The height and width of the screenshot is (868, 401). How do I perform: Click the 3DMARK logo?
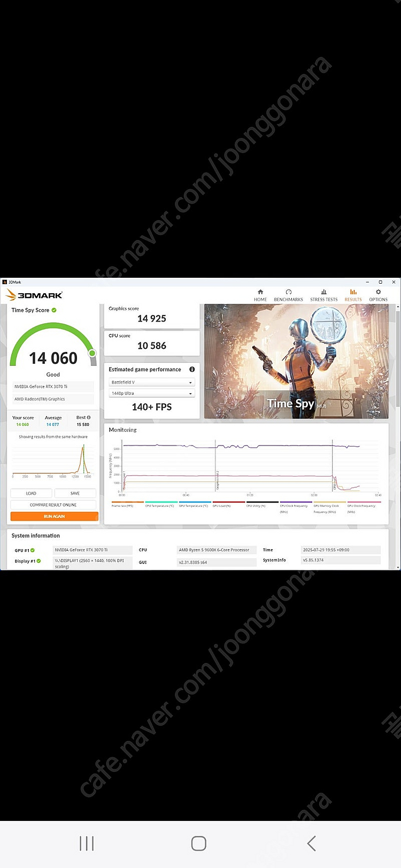[x=34, y=295]
